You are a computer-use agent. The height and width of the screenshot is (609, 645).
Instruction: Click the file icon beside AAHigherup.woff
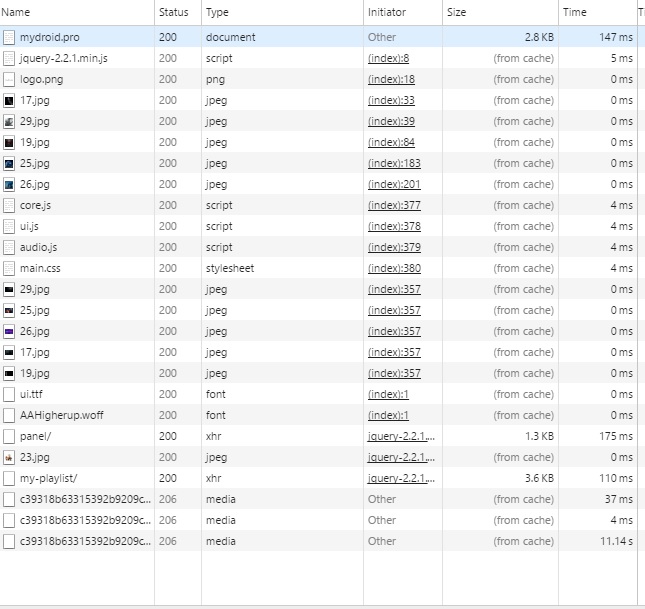(9, 415)
